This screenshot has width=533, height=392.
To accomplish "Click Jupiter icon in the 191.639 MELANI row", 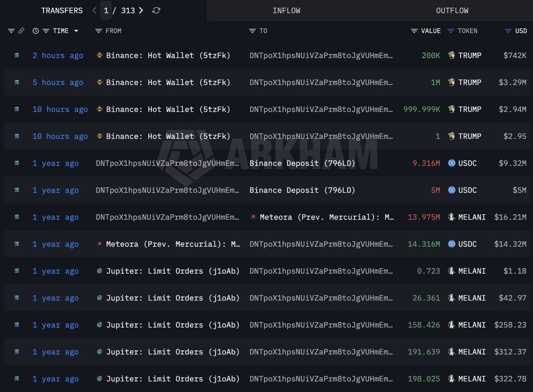I will point(100,352).
